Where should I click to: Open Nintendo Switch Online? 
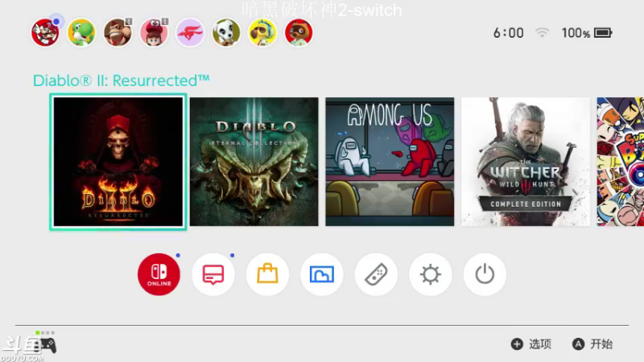tap(159, 274)
